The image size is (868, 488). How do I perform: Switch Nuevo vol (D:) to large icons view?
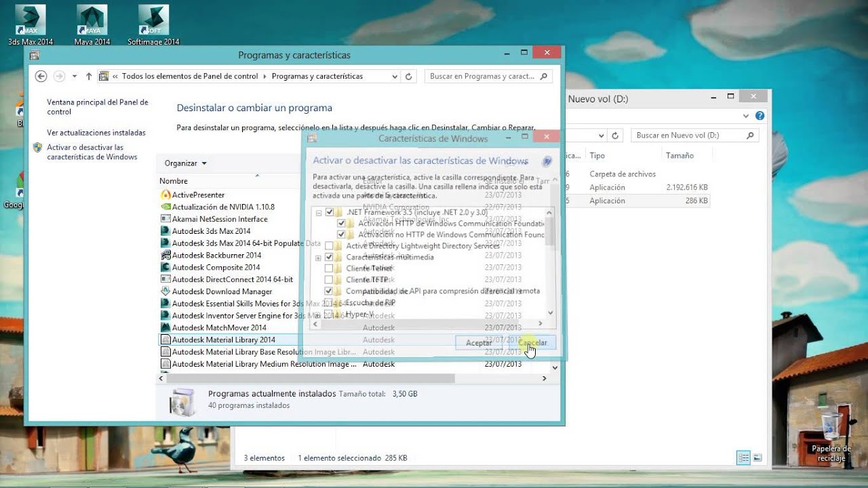(x=757, y=457)
